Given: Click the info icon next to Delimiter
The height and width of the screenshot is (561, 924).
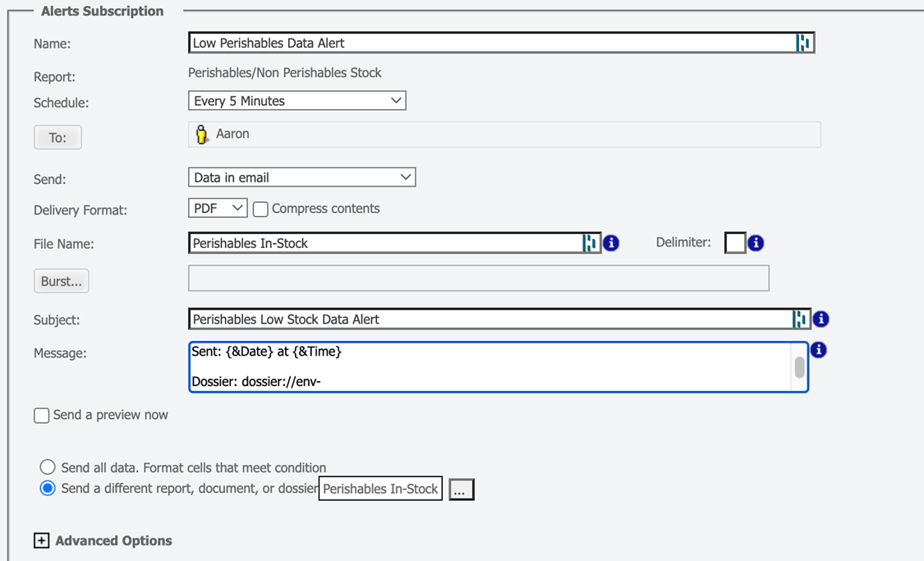Looking at the screenshot, I should click(x=756, y=243).
